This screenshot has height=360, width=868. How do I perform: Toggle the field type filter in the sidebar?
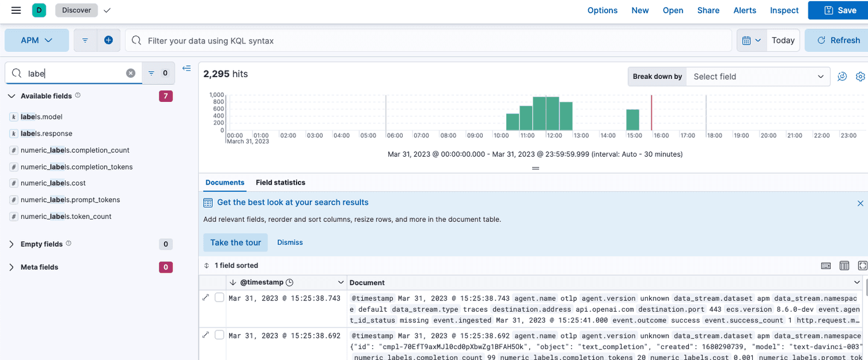tap(158, 72)
